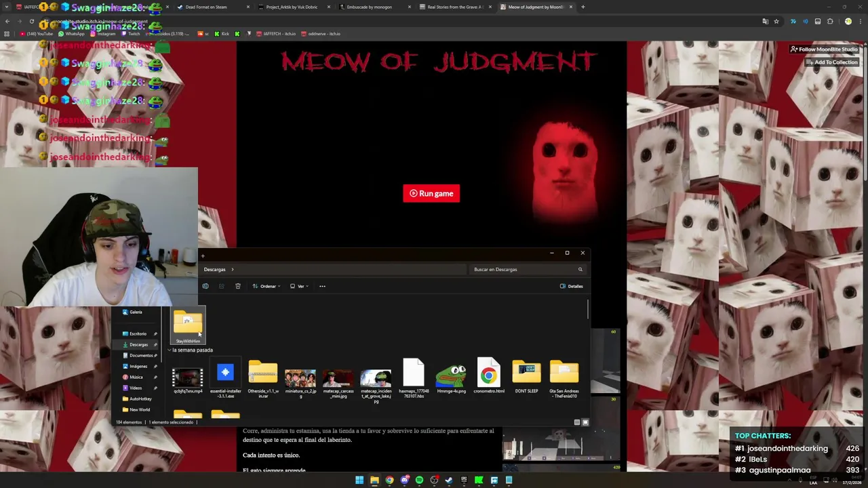Click the red Run game button
The width and height of the screenshot is (868, 488).
431,194
